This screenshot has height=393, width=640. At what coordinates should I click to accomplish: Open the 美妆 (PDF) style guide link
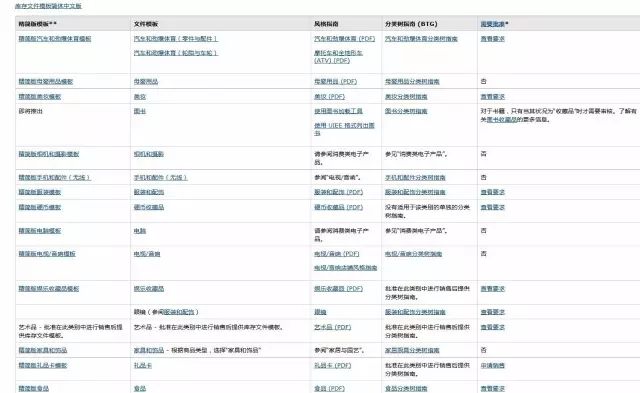coord(329,97)
